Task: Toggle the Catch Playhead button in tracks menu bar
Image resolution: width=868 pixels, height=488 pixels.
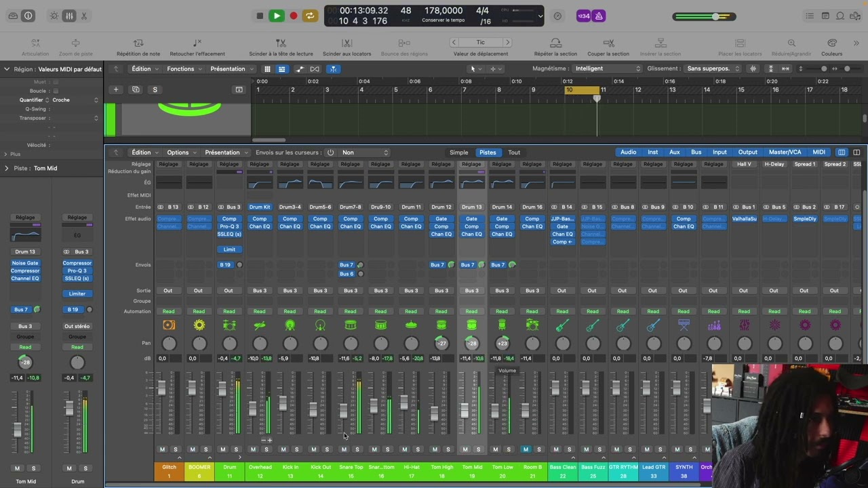Action: [x=332, y=69]
